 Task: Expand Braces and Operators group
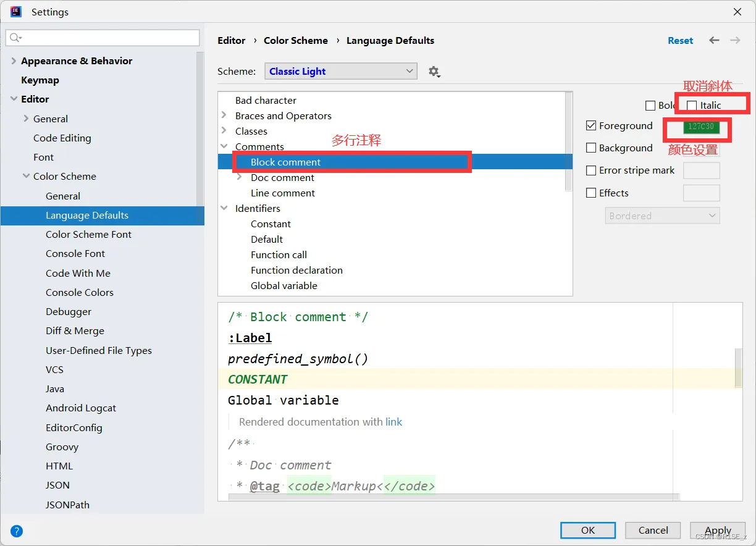[224, 115]
